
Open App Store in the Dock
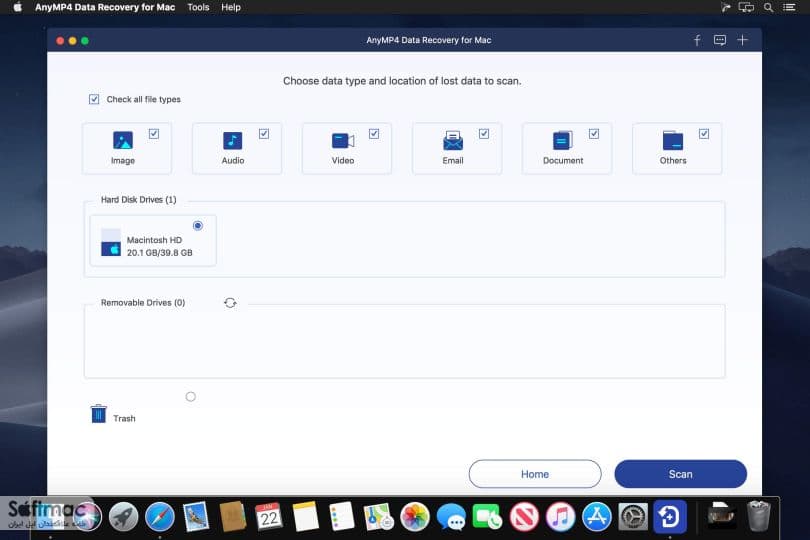pos(597,516)
